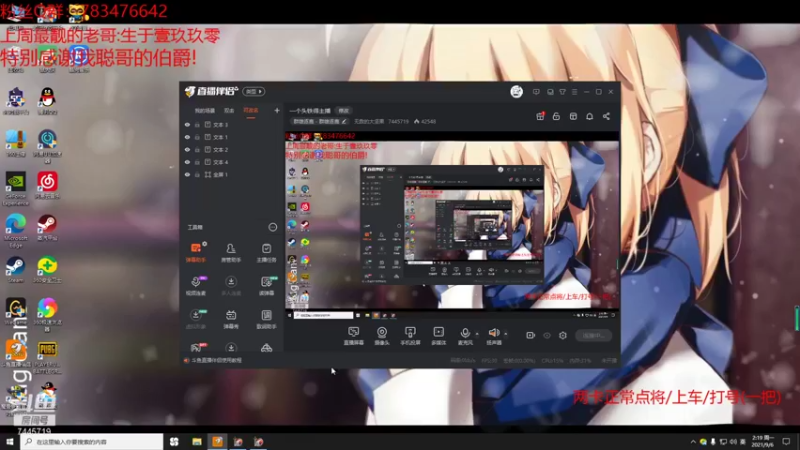
Task: Open the 主播任务 streamer tasks tool
Action: pos(266,253)
